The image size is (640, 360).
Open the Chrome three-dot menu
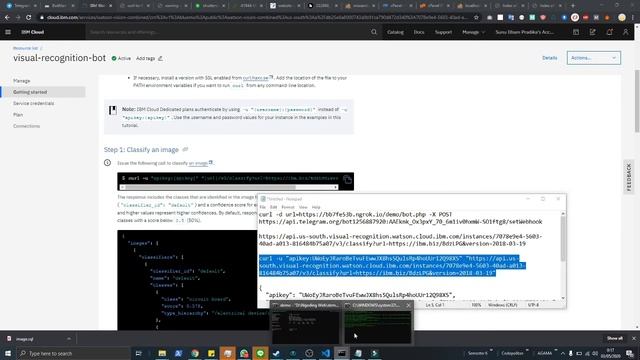[x=633, y=18]
